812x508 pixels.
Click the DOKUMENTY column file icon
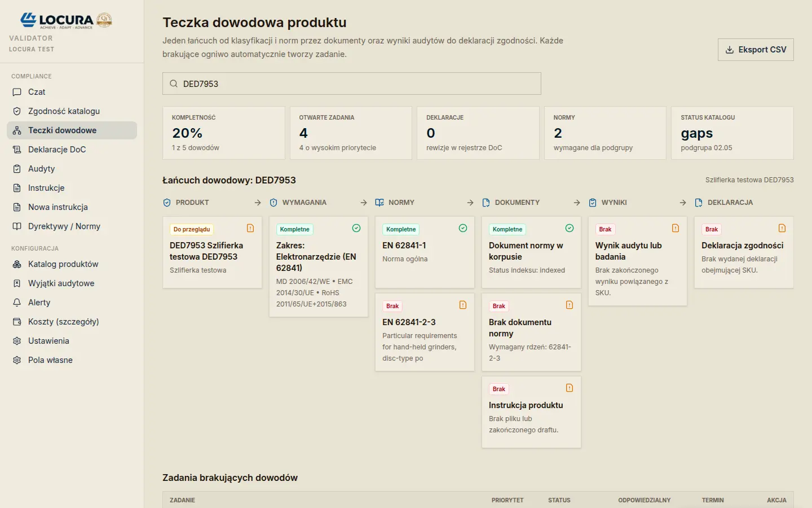pos(486,203)
